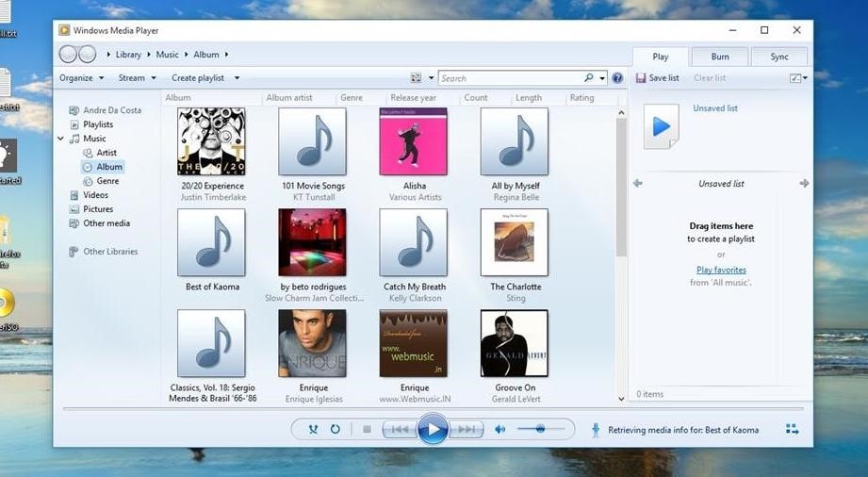Screen dimensions: 868x477
Task: Open Other Libraries entry
Action: coord(104,252)
